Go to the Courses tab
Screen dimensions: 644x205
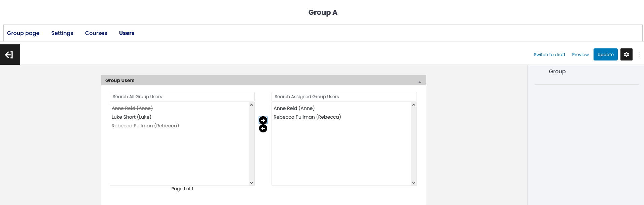click(96, 33)
